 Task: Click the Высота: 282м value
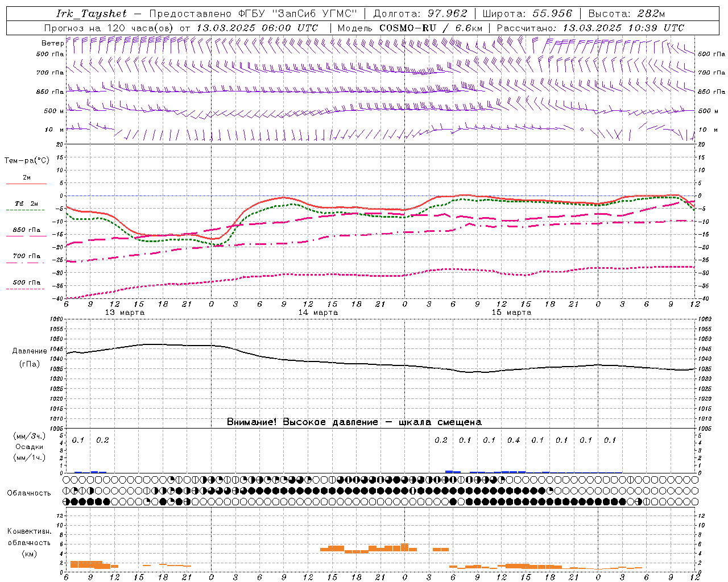point(626,14)
